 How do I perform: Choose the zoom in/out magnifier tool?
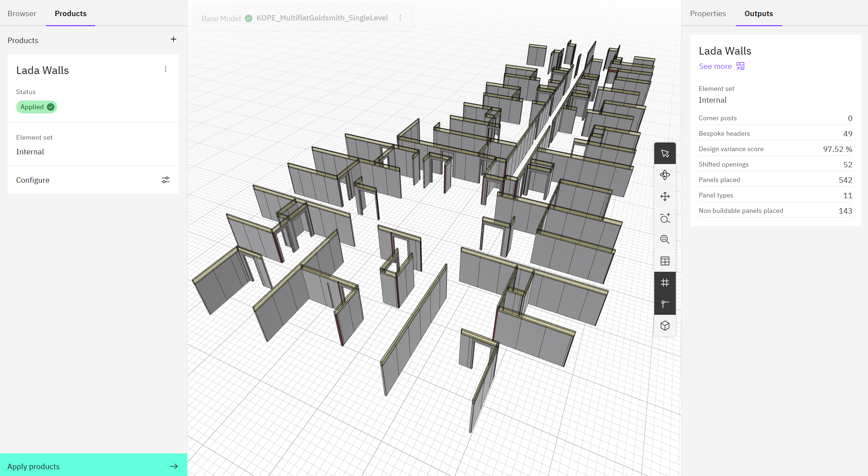[x=665, y=218]
